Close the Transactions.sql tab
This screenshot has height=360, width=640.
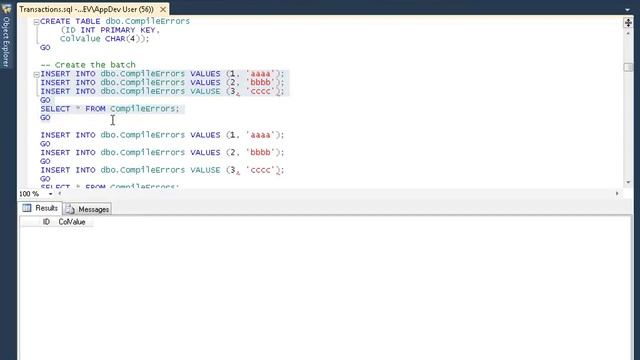click(x=162, y=9)
